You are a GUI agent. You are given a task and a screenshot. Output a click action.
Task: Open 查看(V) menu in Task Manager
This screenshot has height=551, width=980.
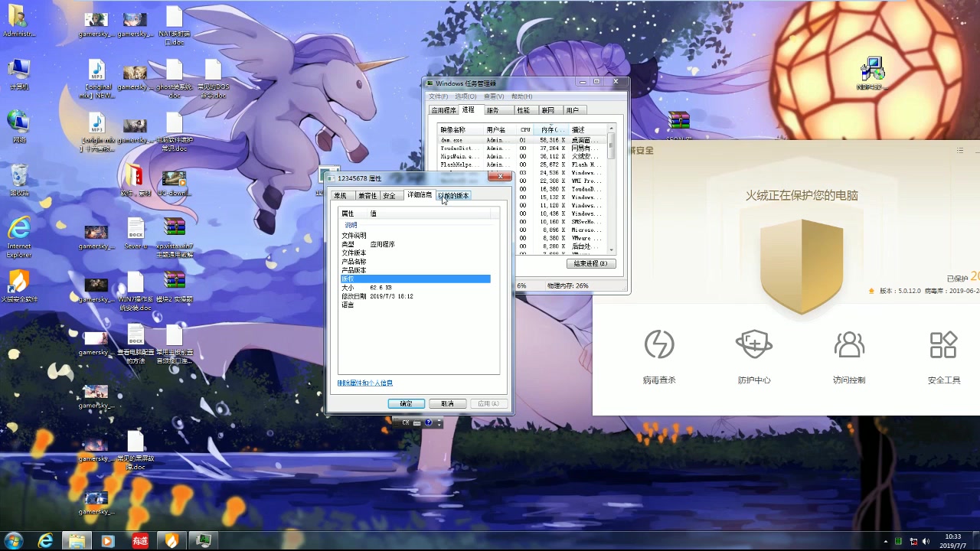pos(494,96)
